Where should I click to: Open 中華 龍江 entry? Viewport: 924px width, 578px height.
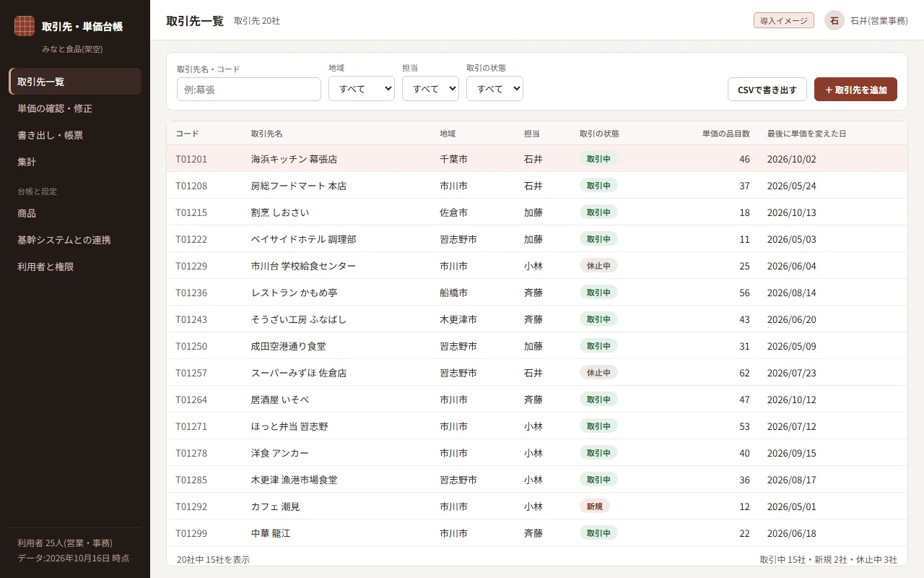click(x=537, y=533)
